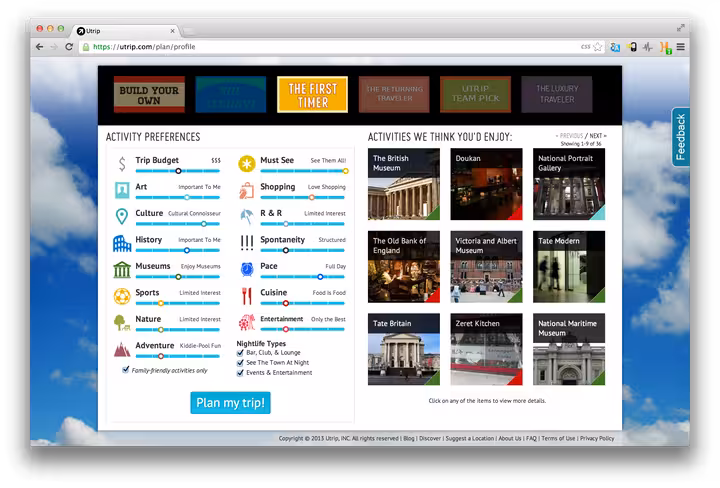Click the Art portrait icon
Viewport: 720px width, 488px height.
click(122, 190)
